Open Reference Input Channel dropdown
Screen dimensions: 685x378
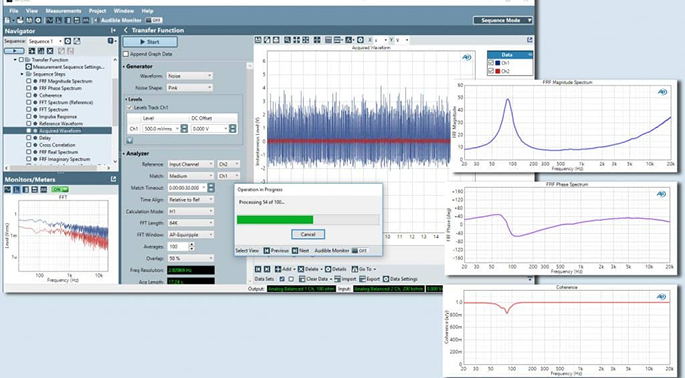coord(191,164)
